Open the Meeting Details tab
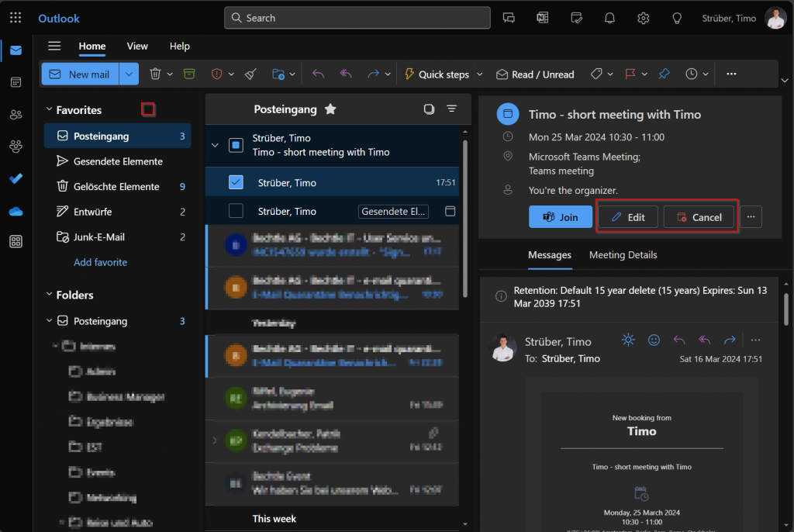The height and width of the screenshot is (532, 794). coord(623,255)
